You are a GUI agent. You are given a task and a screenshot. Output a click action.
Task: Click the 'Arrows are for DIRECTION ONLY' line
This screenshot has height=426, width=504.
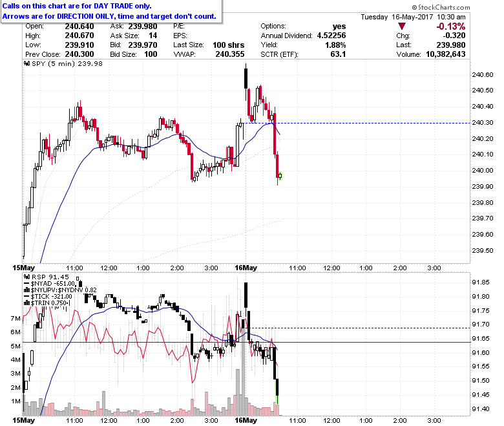(109, 16)
